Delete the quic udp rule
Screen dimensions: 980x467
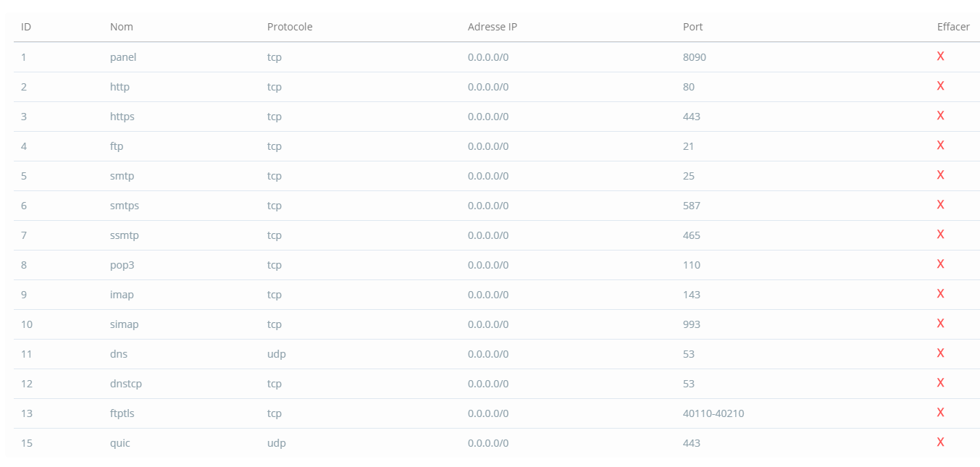point(940,442)
